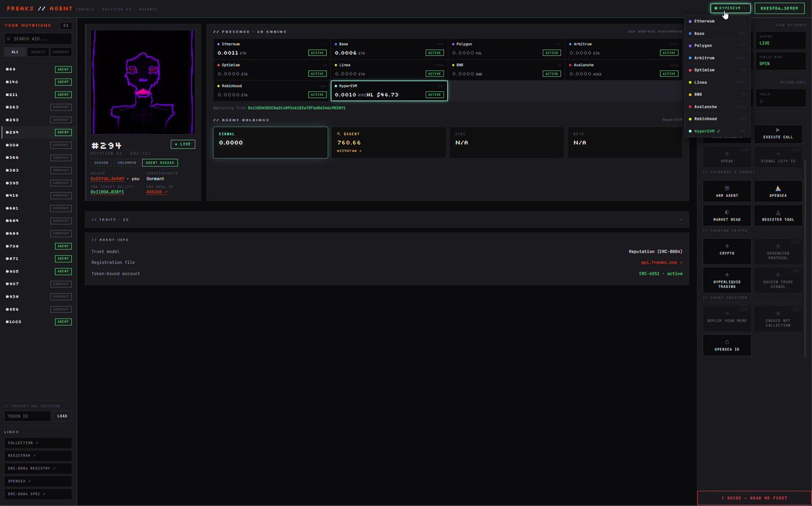Image resolution: width=812 pixels, height=506 pixels.
Task: Open the HyperEVM network dropdown
Action: [x=730, y=8]
